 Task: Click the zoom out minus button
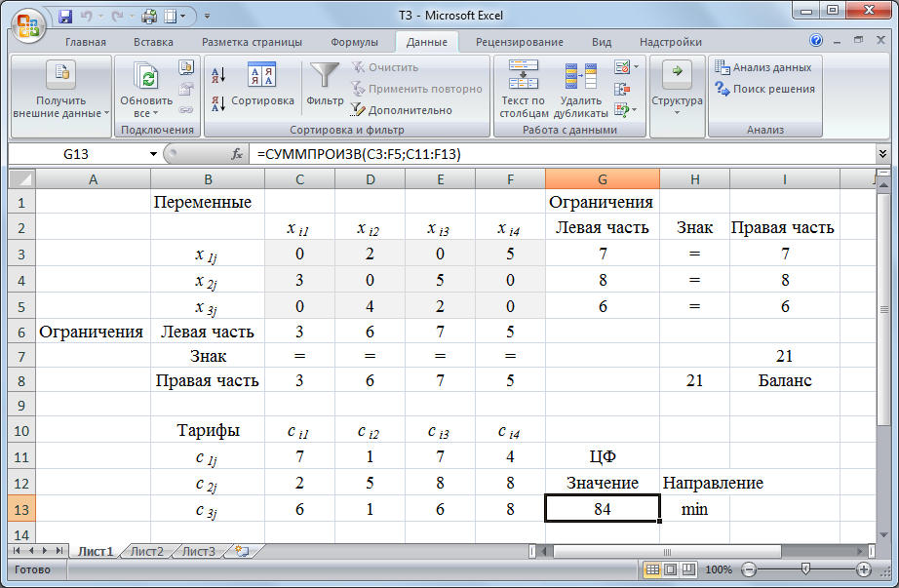tap(748, 569)
